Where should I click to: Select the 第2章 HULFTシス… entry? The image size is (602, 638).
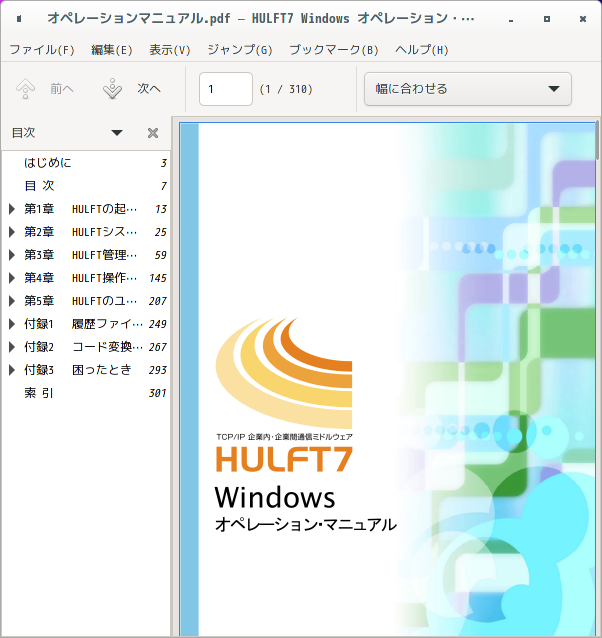click(86, 232)
